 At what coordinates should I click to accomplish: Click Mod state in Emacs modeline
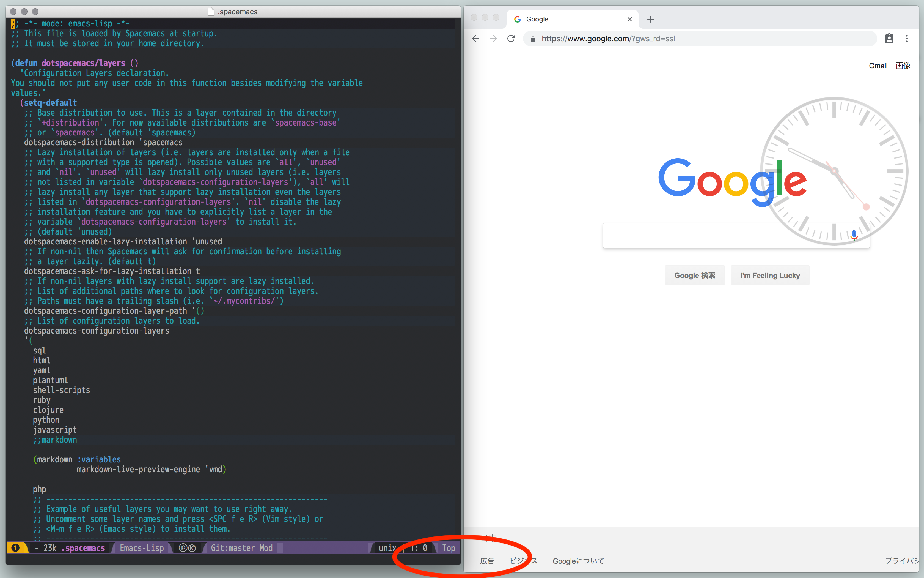[266, 548]
